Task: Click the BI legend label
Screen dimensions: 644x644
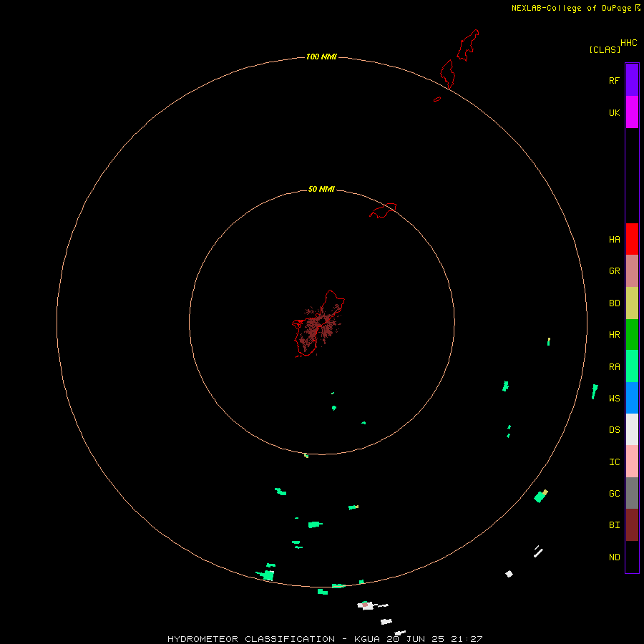Action: pos(614,525)
